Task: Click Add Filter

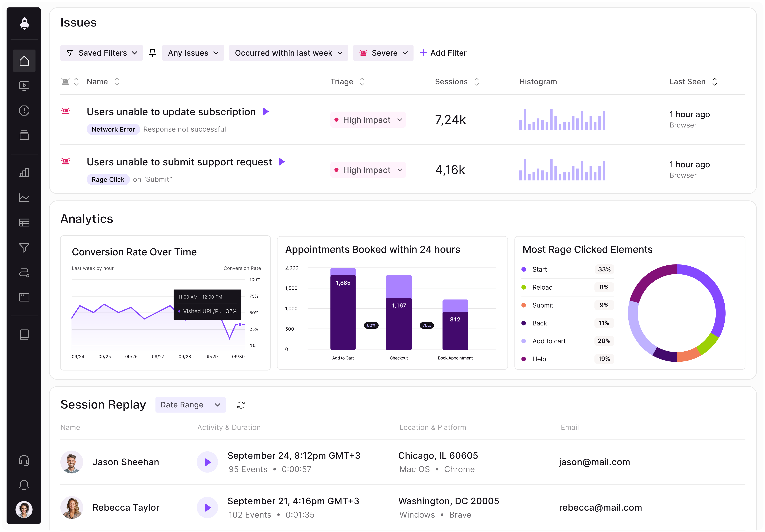Action: (x=443, y=53)
